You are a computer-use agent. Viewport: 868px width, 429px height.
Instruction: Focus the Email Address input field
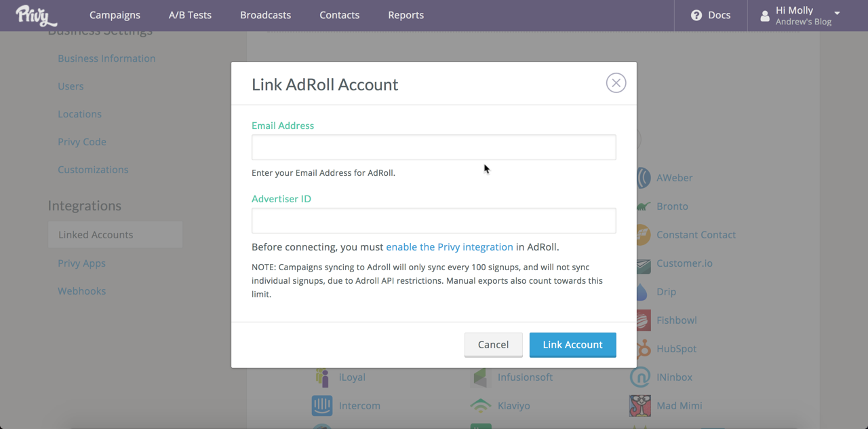(433, 147)
